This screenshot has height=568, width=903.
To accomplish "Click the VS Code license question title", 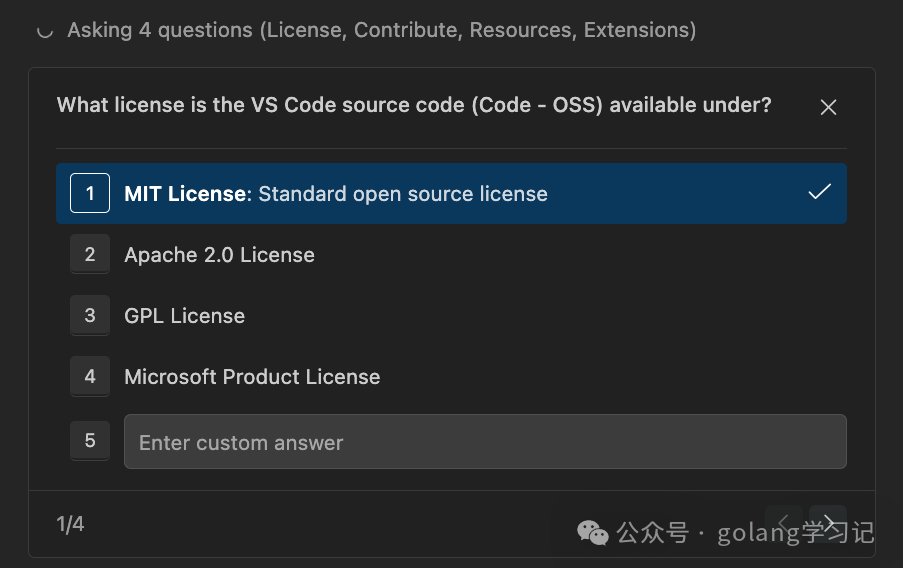I will pos(414,105).
